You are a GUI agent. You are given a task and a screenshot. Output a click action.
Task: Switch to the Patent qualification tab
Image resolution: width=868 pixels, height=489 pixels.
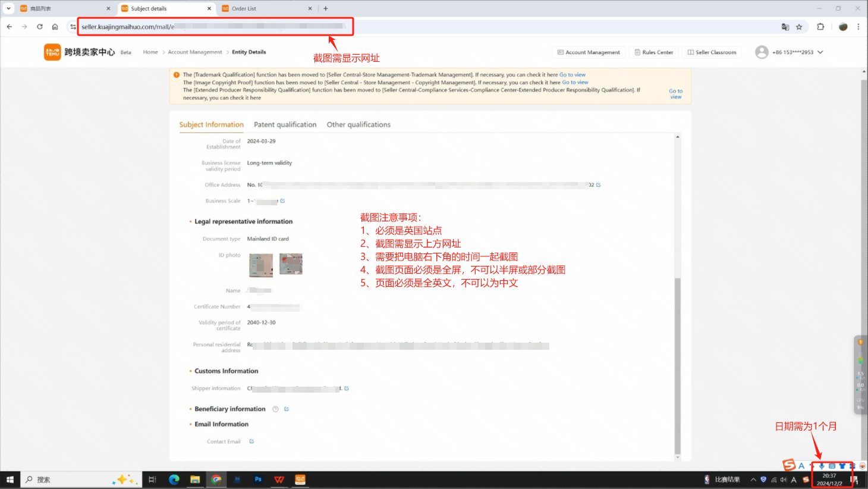285,125
